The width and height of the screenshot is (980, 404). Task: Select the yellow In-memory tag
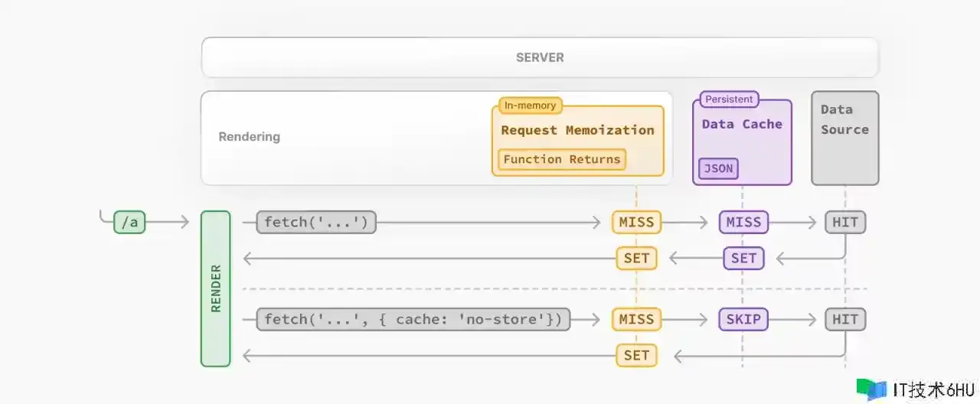pyautogui.click(x=530, y=105)
